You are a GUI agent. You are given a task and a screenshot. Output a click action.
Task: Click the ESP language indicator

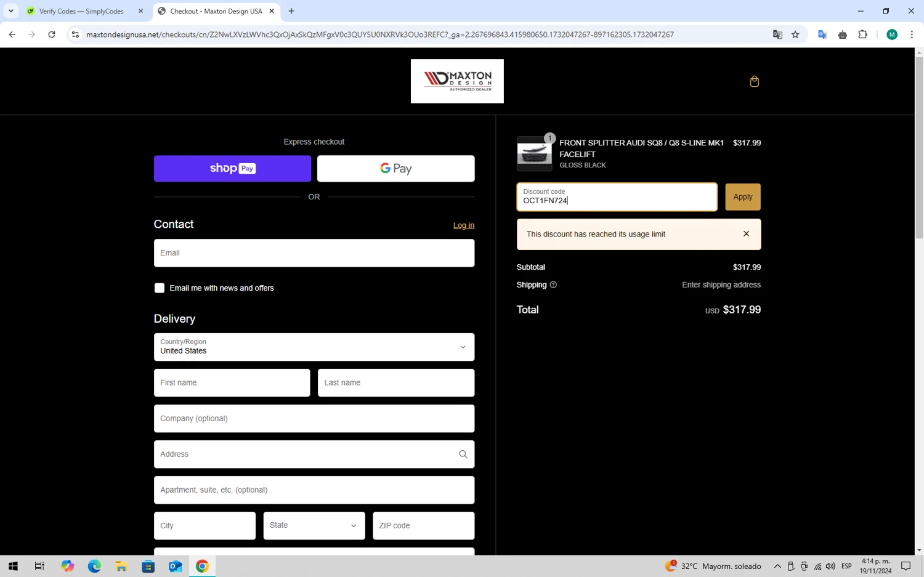846,567
